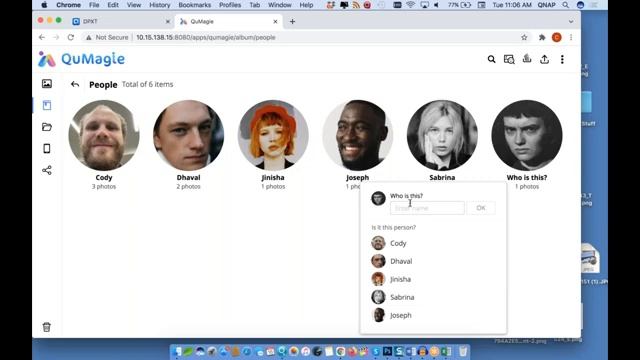Open the unnamed person's large thumbnail
640x360 pixels.
[527, 136]
